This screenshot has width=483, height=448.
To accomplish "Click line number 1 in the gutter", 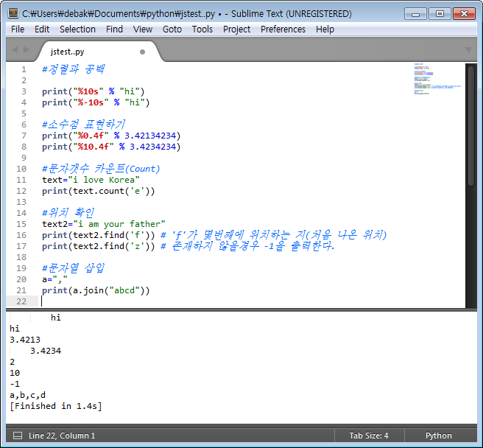I will point(24,69).
